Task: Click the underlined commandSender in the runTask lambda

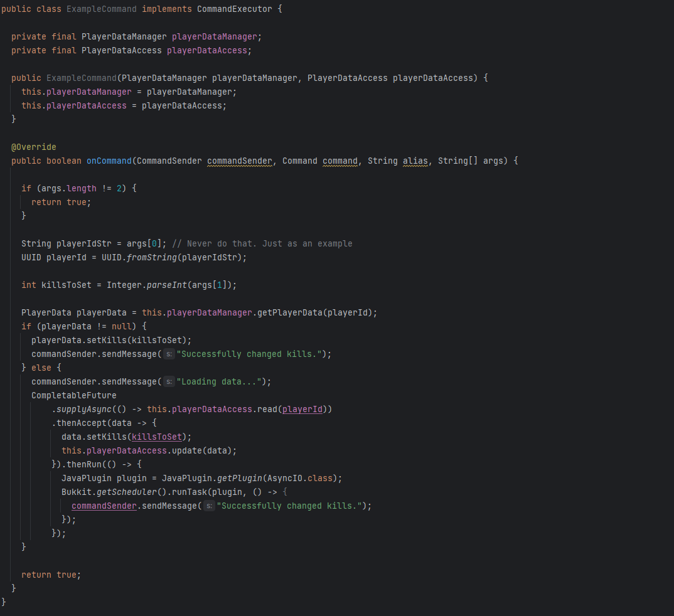Action: click(x=104, y=506)
